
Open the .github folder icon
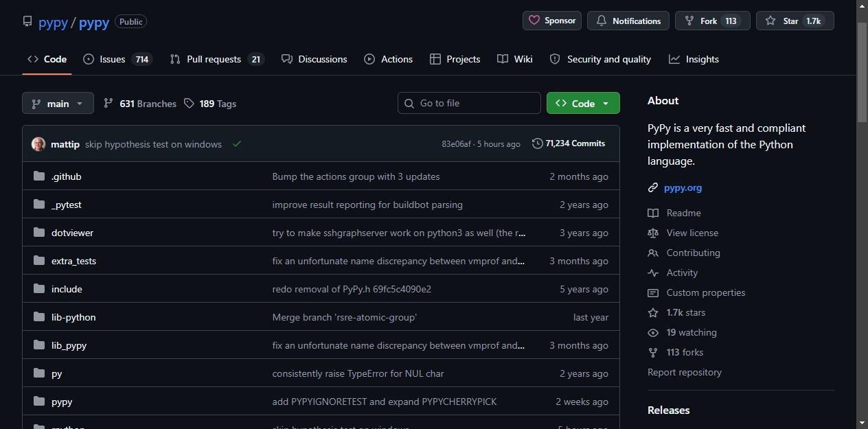39,176
